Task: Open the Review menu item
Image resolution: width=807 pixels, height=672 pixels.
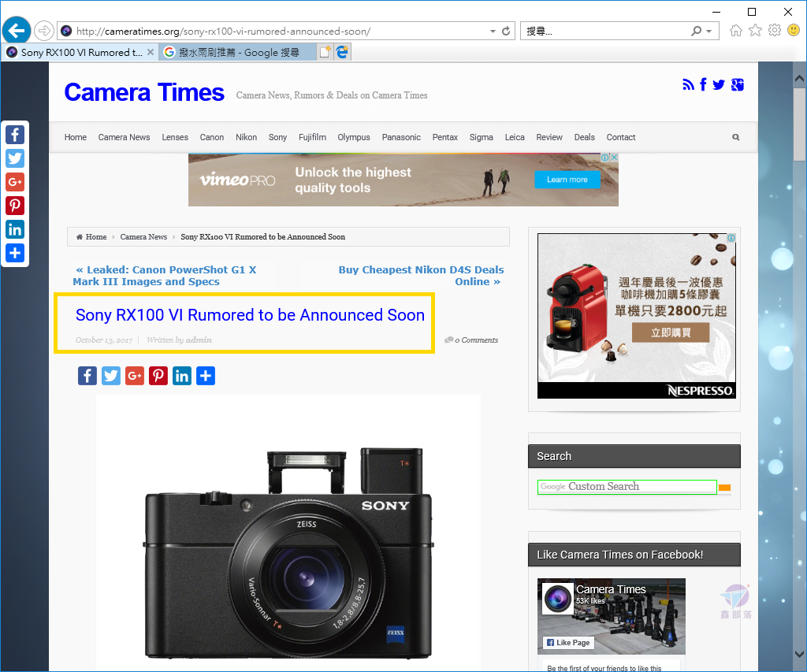Action: tap(549, 137)
